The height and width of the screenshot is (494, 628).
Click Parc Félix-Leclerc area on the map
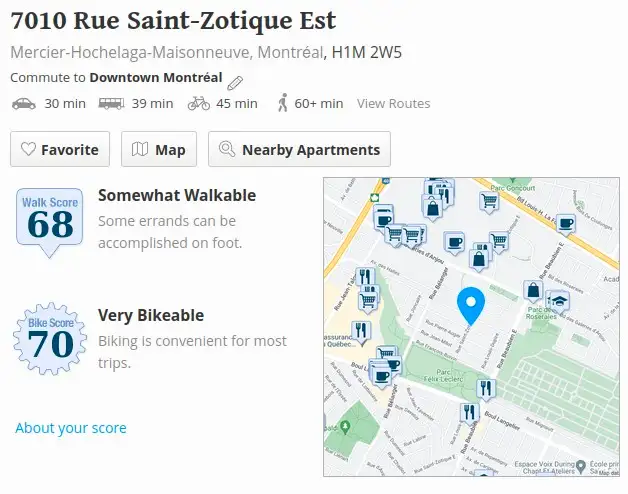443,375
